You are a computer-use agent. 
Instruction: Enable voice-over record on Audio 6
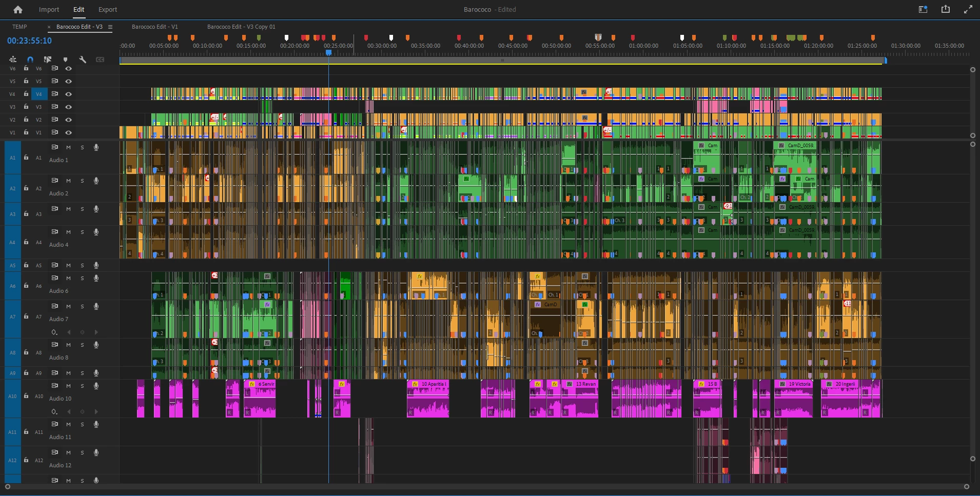(96, 278)
